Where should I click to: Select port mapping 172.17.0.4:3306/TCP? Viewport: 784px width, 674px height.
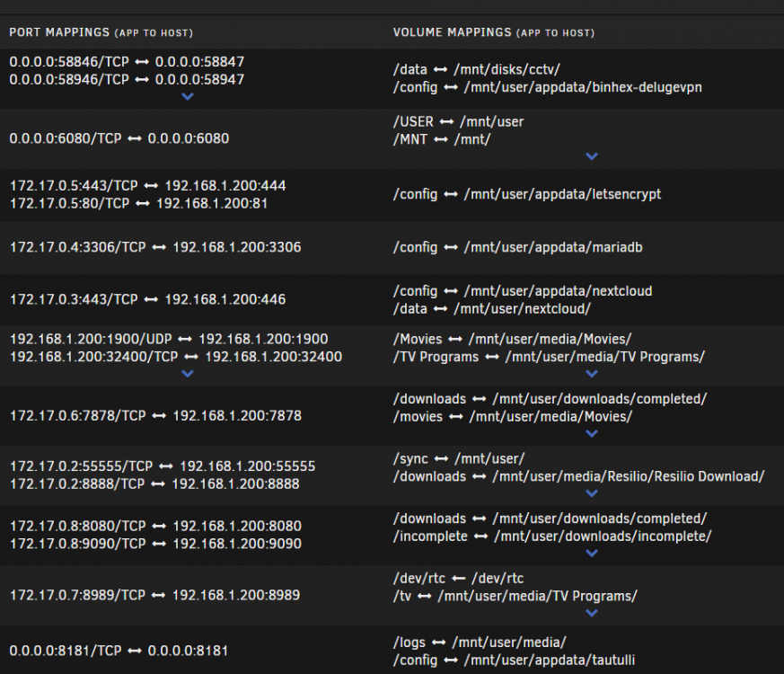point(155,247)
